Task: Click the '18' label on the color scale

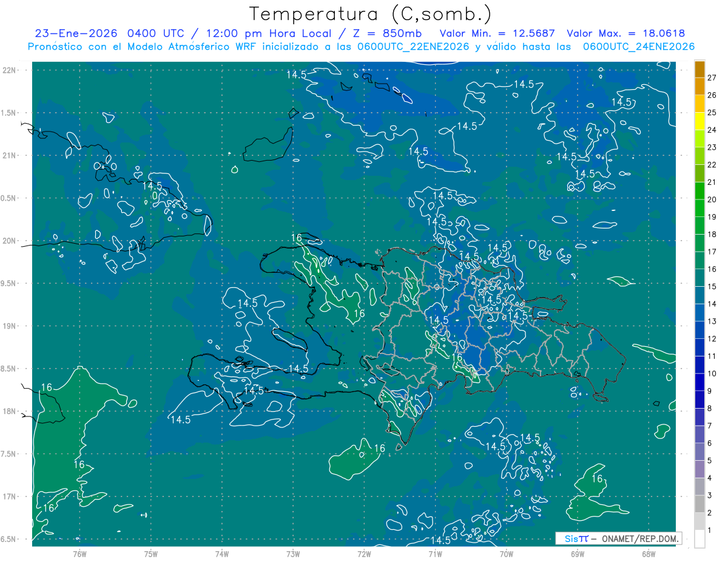Action: click(x=712, y=234)
